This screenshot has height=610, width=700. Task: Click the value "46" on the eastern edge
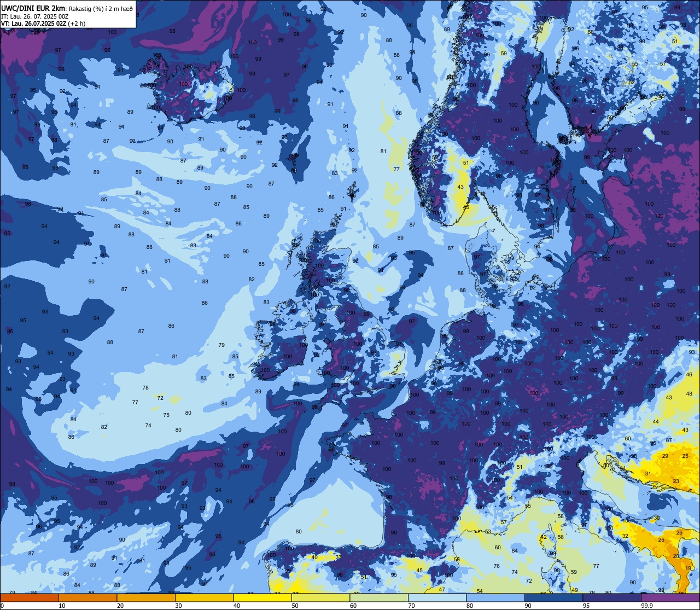(689, 375)
